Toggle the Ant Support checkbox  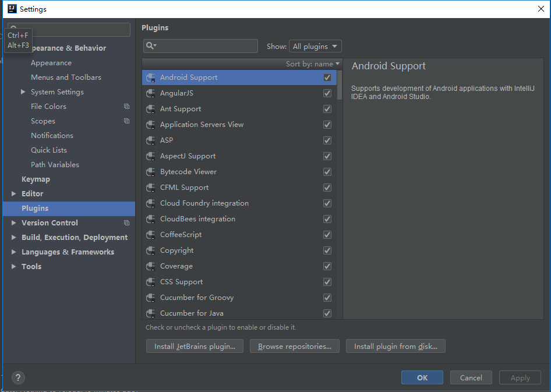pos(327,109)
